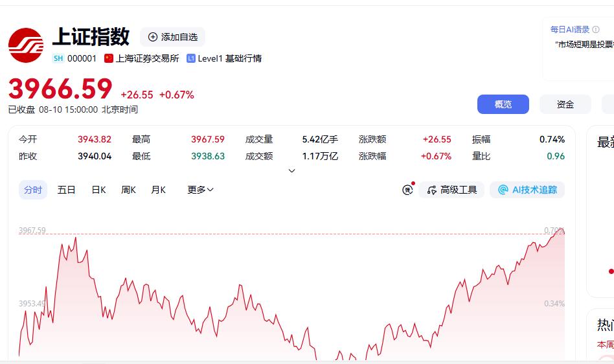Click the 每日AI语录 info icon
This screenshot has height=364, width=614.
[x=596, y=29]
